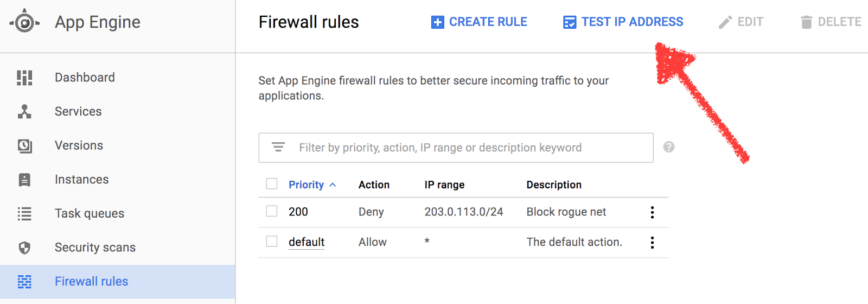The height and width of the screenshot is (304, 868).
Task: Click the filter rules input field
Action: tap(456, 148)
